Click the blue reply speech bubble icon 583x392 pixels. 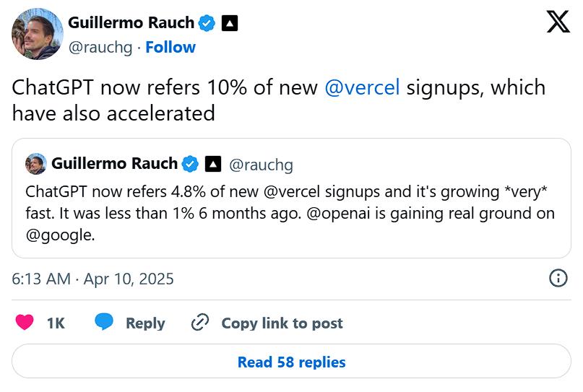[x=105, y=322]
